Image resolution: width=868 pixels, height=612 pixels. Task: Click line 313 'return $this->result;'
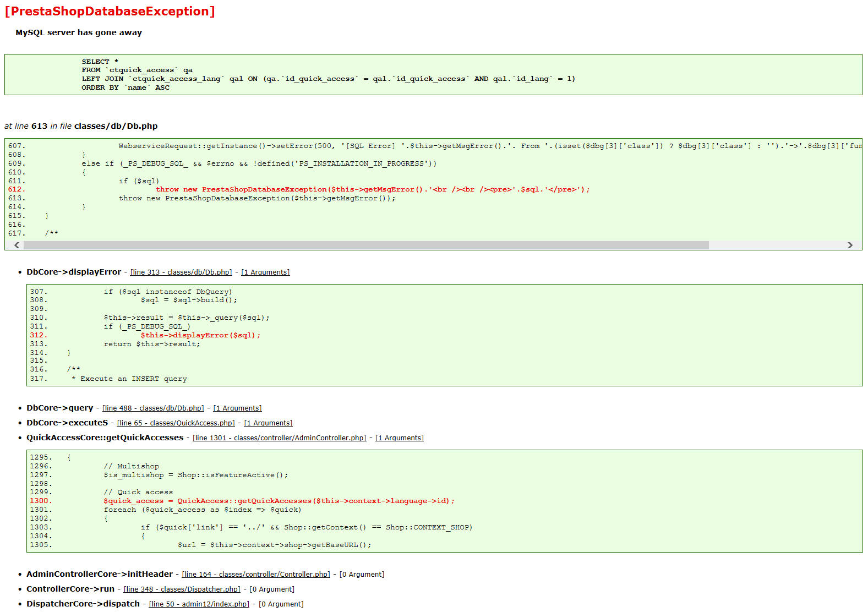tap(152, 344)
